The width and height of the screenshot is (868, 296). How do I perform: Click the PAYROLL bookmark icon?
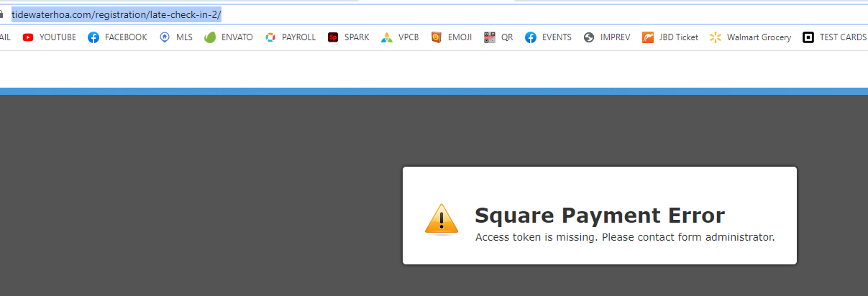coord(270,37)
